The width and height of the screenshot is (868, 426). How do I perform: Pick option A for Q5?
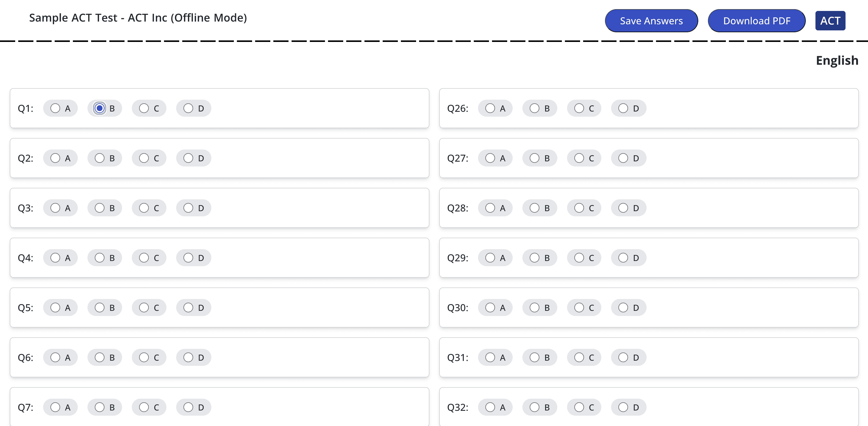pos(55,308)
